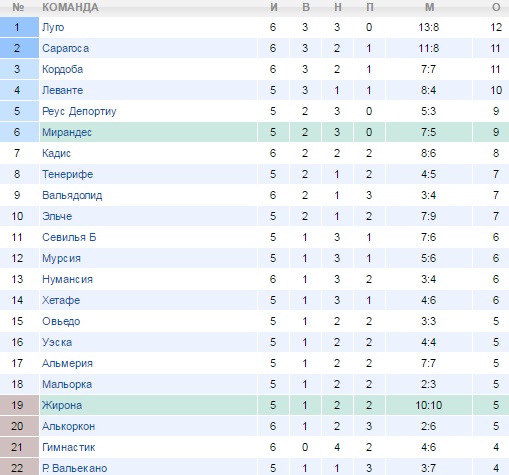Select the highlighted Жирона team link
Screen dimensions: 509x475
pyautogui.click(x=62, y=405)
